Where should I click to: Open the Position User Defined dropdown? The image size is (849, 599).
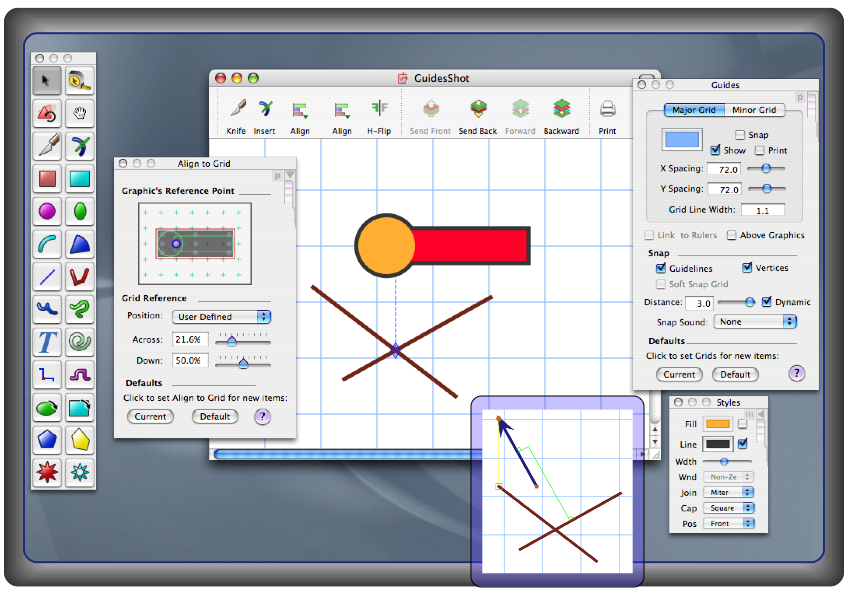[x=221, y=317]
